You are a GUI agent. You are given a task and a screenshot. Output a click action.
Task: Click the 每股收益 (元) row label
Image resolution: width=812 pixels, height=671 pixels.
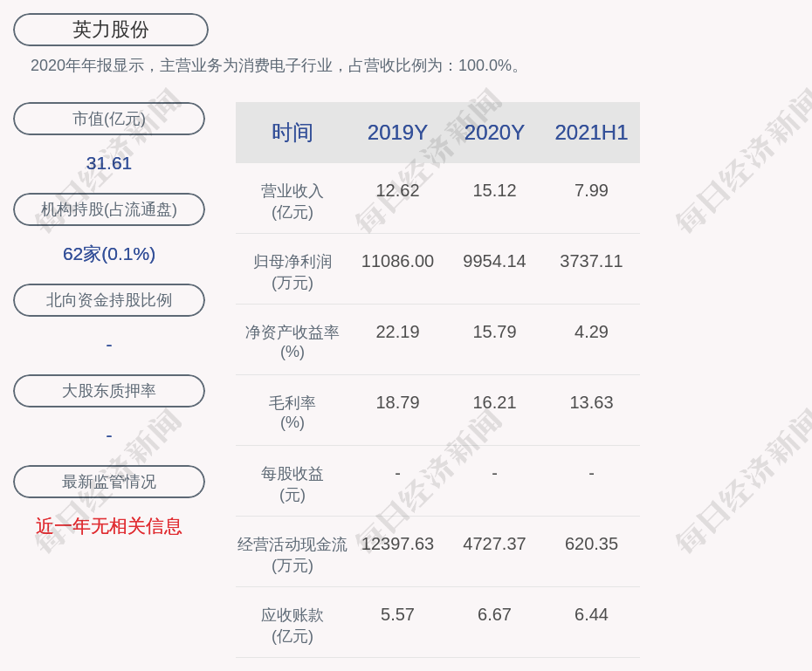click(x=292, y=484)
